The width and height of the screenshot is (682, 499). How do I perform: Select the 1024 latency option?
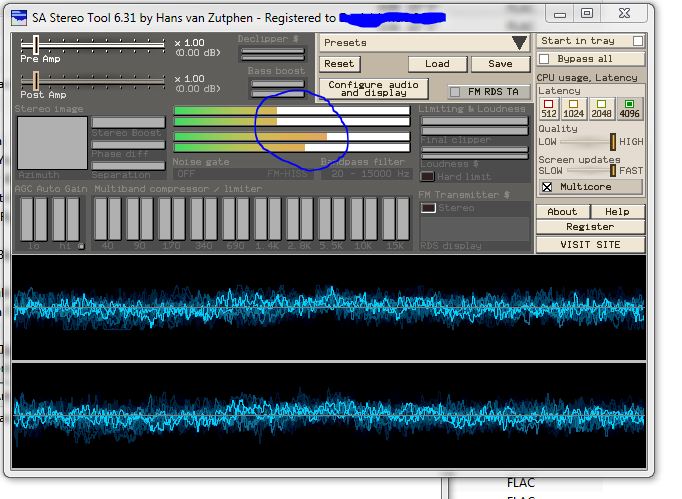pyautogui.click(x=573, y=109)
